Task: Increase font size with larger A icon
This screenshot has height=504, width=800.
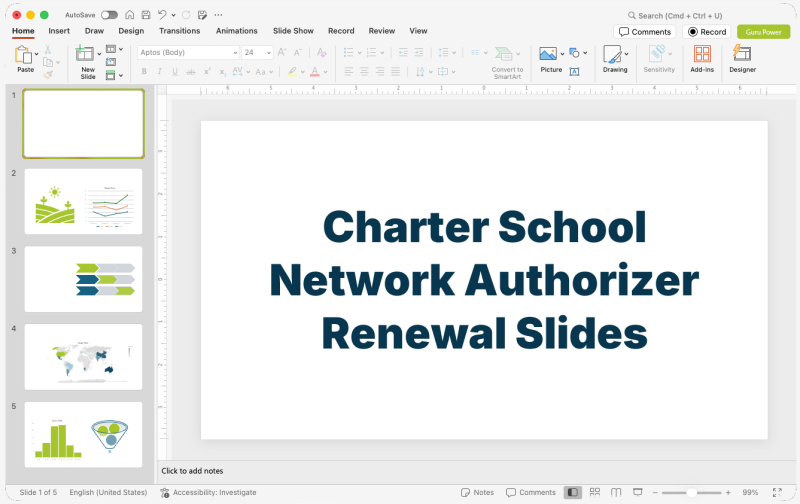Action: pos(282,52)
